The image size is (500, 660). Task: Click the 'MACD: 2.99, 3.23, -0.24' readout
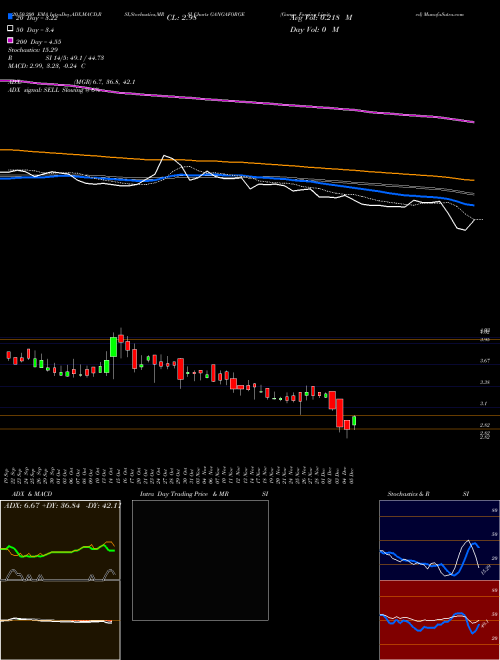tap(46, 66)
